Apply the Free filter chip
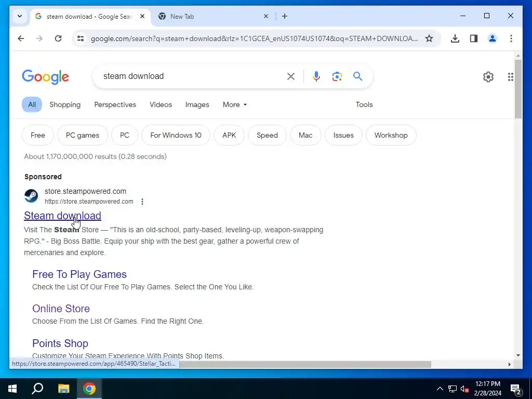This screenshot has width=532, height=399. (x=37, y=135)
